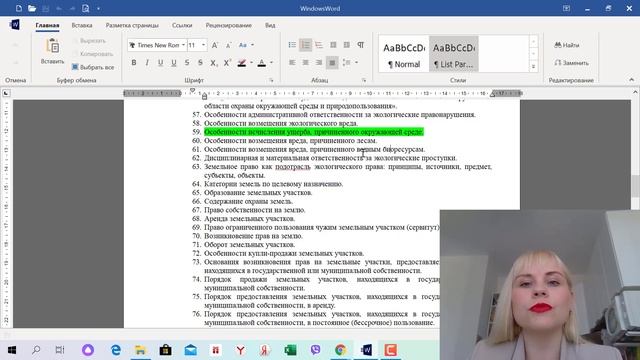Click the Вставить paste icon

coord(53,47)
